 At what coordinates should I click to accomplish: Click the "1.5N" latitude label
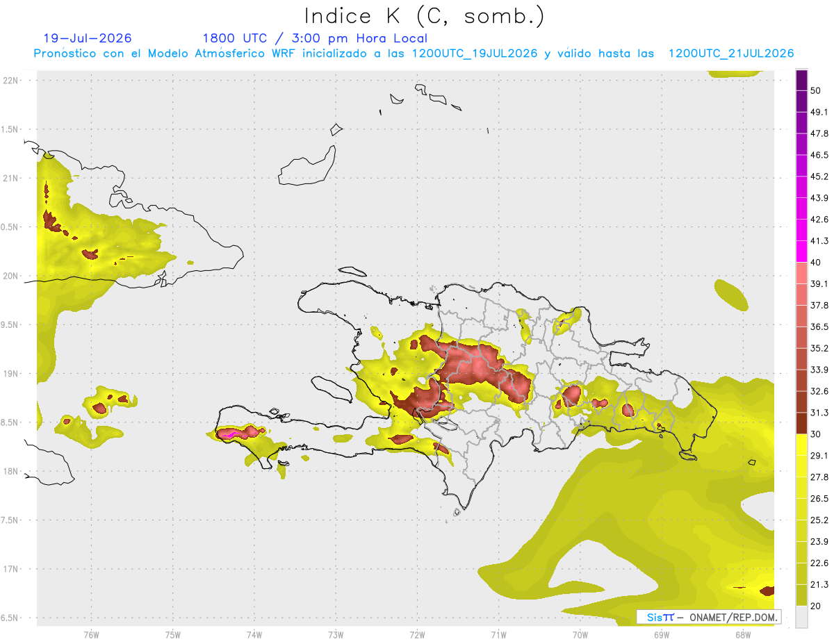click(10, 129)
